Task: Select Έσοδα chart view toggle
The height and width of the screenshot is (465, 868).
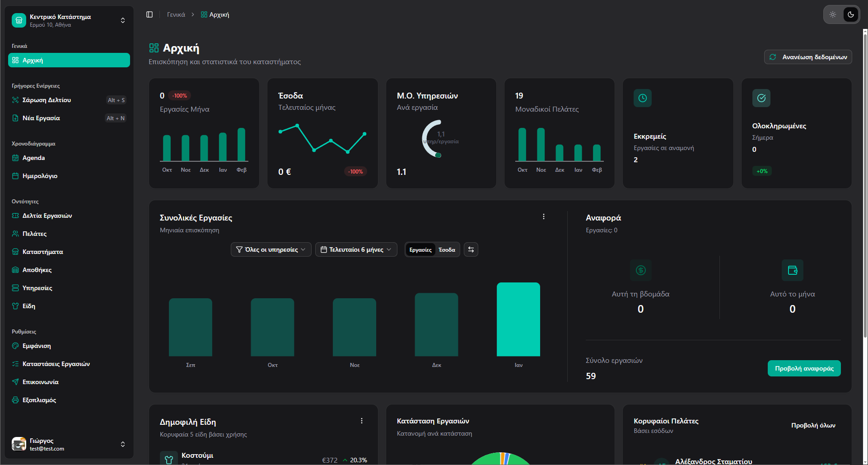Action: click(x=447, y=250)
